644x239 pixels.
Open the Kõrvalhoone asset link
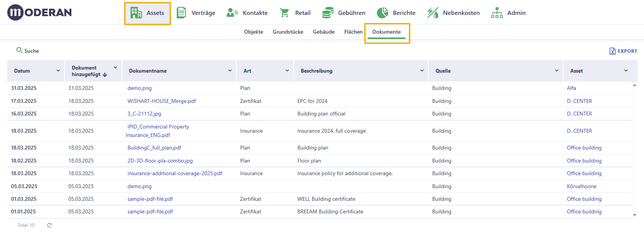coord(581,186)
